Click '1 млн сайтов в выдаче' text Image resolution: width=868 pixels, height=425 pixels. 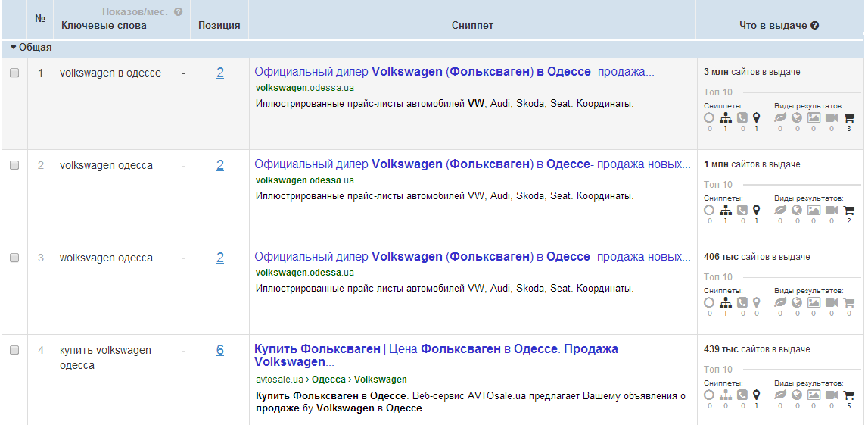point(751,164)
